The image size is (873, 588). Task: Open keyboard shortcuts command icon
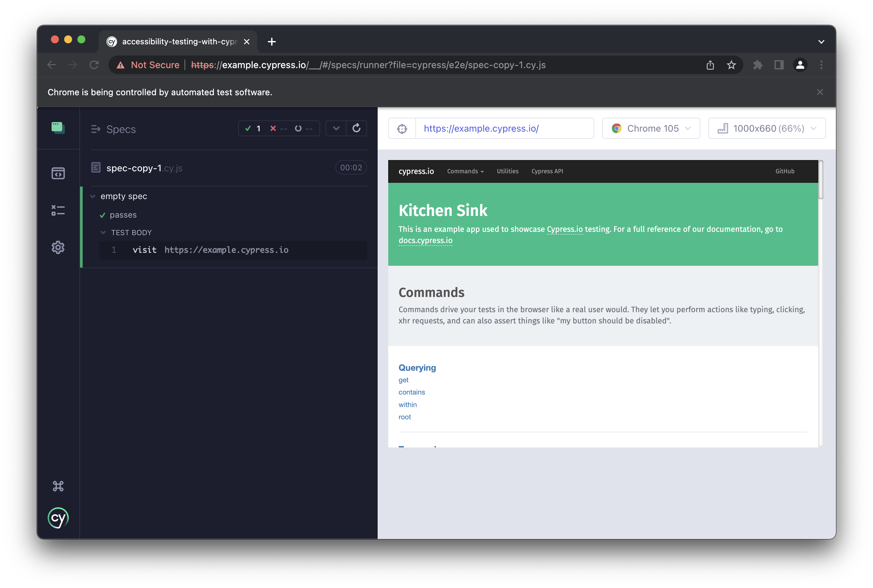pyautogui.click(x=58, y=486)
